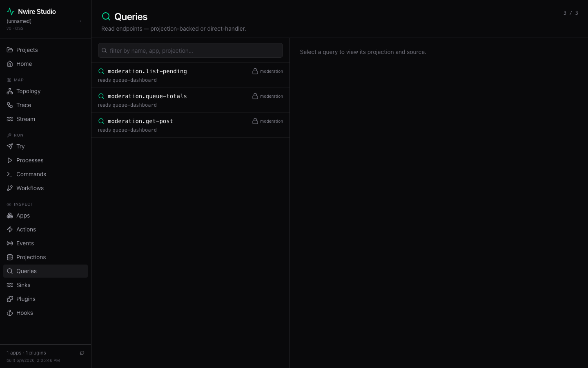Click the Processes play icon

click(10, 160)
